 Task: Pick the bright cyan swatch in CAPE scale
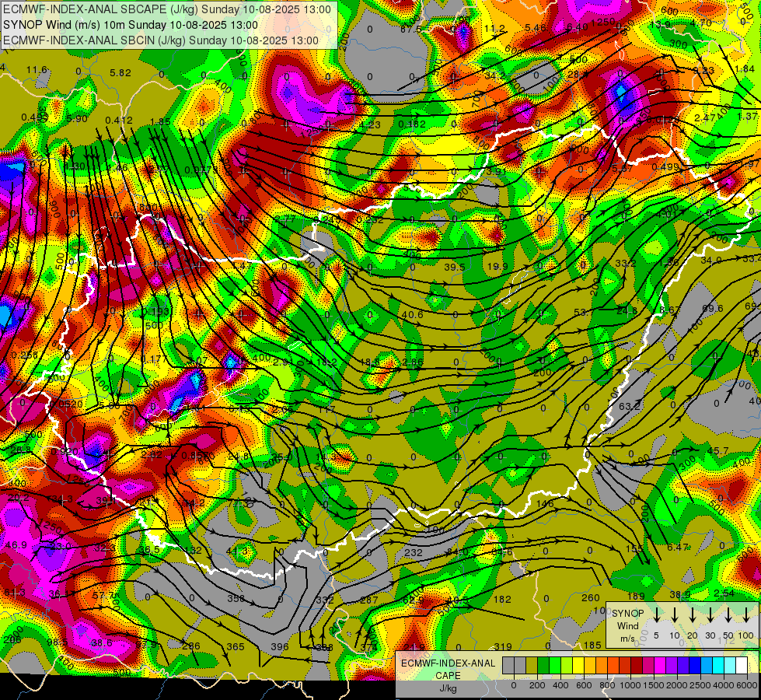pos(719,665)
